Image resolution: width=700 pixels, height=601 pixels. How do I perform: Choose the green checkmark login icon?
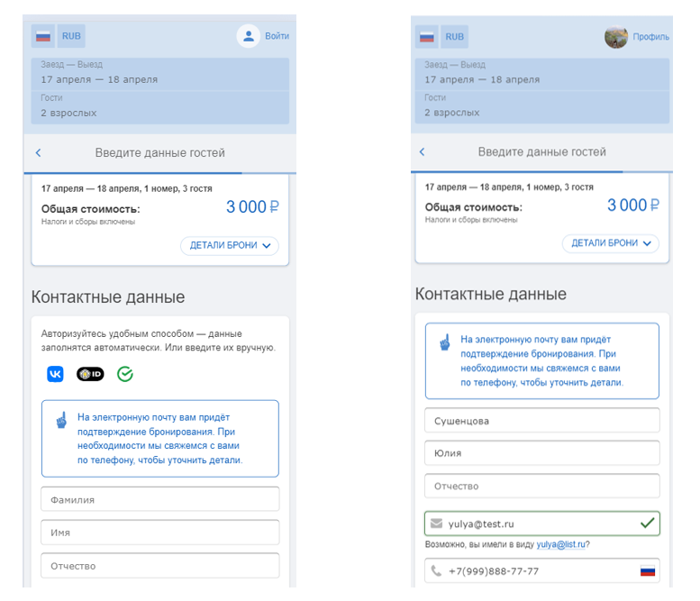point(125,374)
